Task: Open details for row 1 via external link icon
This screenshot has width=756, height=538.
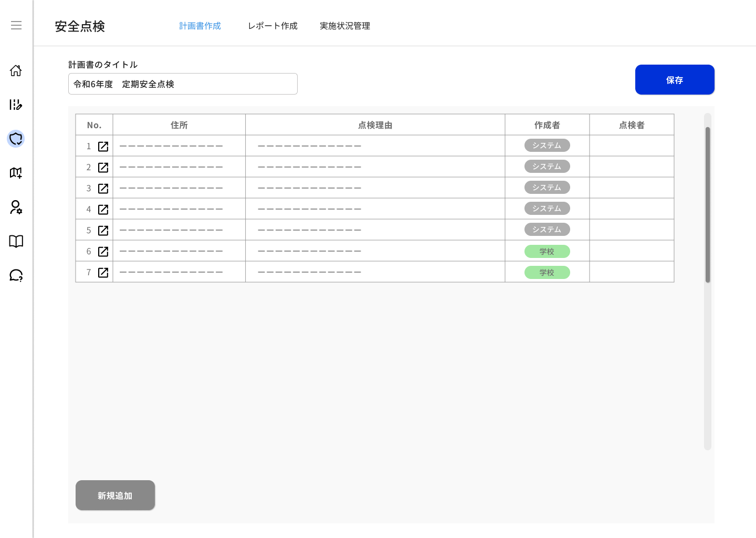Action: pos(103,146)
